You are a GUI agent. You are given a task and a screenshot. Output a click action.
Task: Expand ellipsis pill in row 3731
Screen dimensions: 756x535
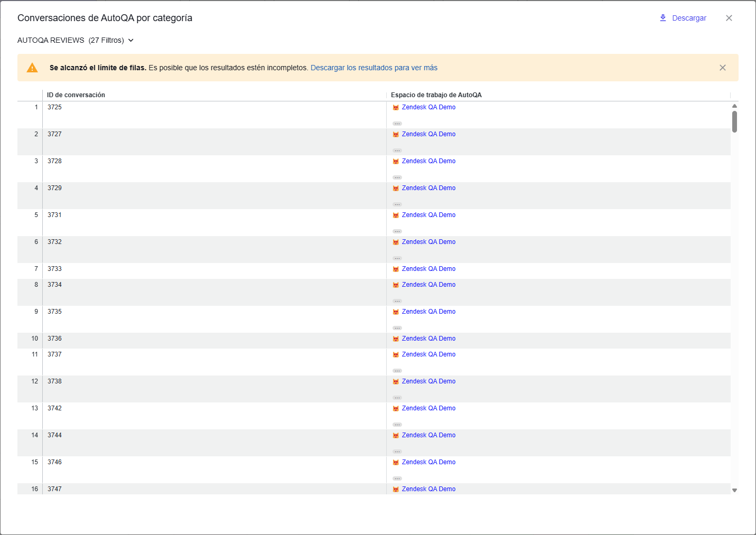(397, 231)
